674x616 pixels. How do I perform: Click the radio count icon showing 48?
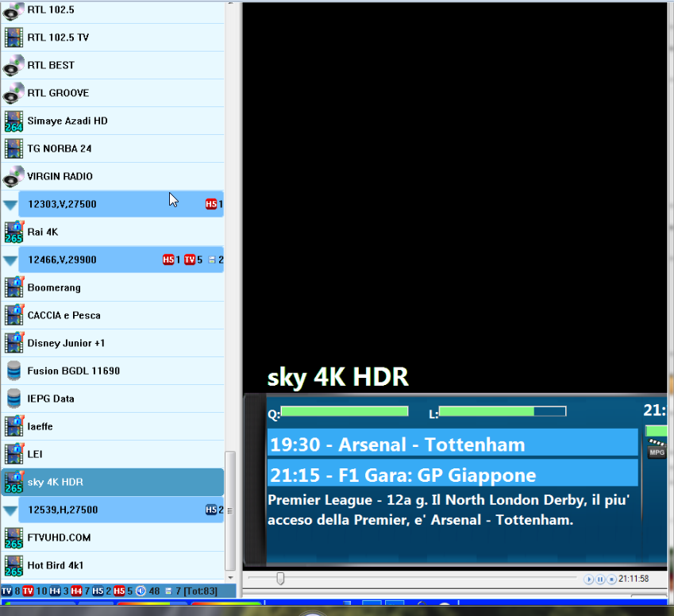coord(141,591)
